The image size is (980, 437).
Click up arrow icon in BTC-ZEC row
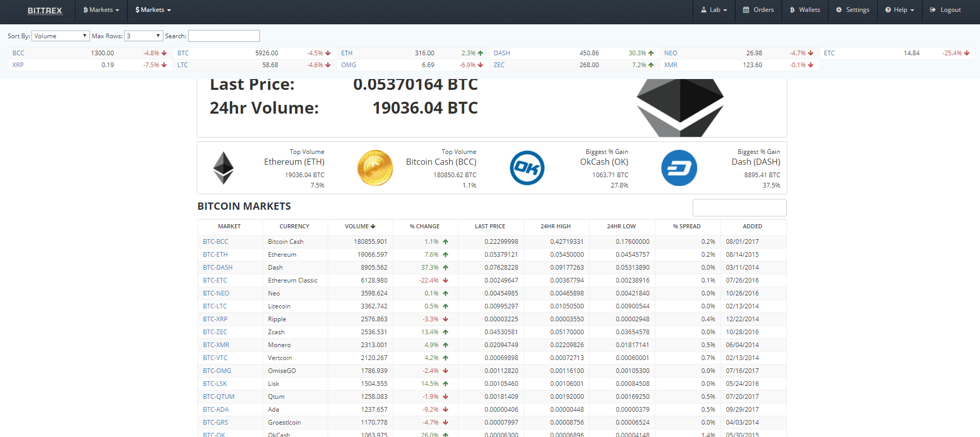[446, 332]
